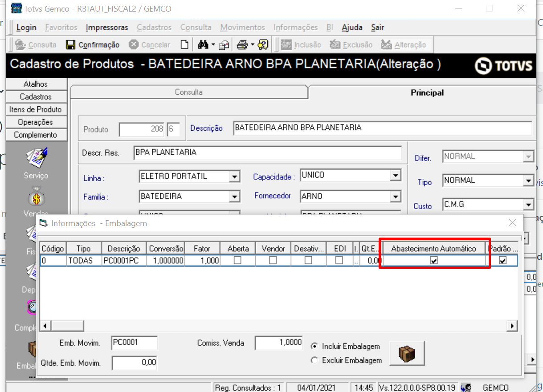Viewport: 543px width, 392px height.
Task: Click the right arrow of the grid scrollbar
Action: tap(513, 326)
